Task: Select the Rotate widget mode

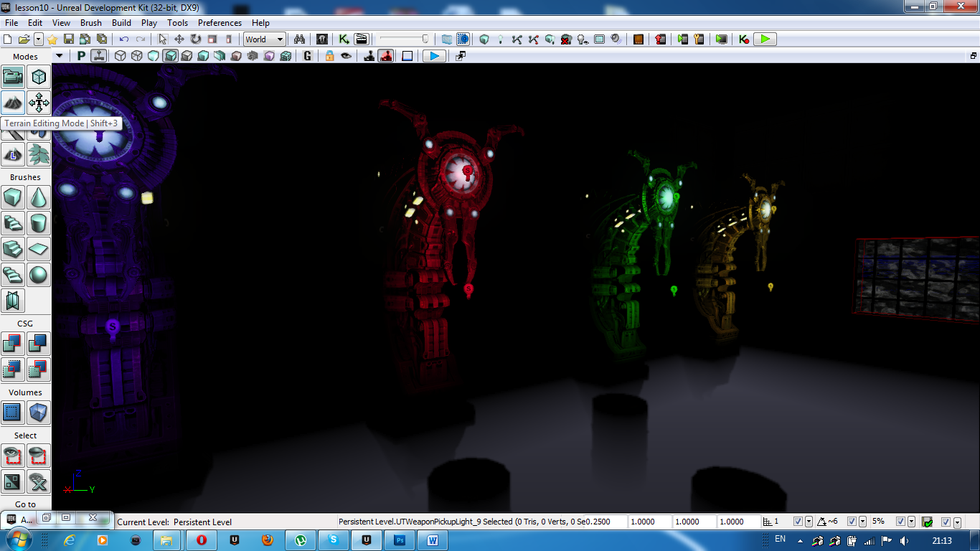Action: click(195, 39)
